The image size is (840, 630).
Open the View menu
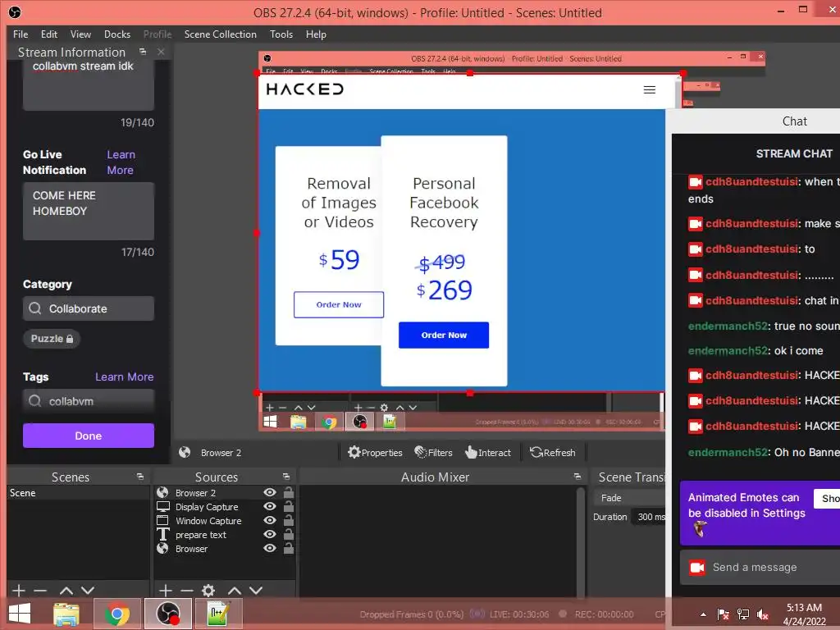tap(80, 34)
